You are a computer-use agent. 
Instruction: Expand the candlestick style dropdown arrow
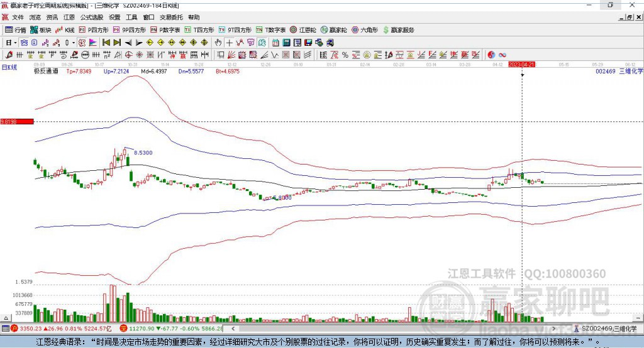tap(74, 43)
